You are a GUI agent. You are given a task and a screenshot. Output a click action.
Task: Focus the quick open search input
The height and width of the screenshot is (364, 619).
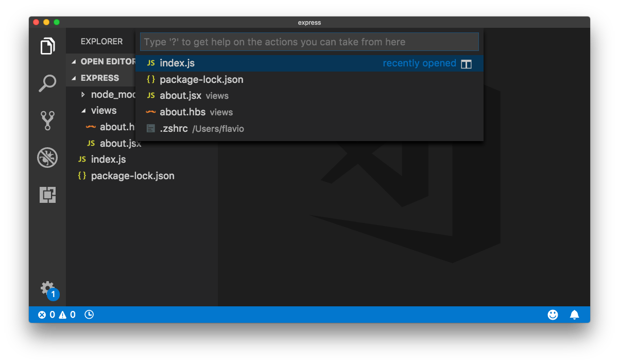[309, 42]
